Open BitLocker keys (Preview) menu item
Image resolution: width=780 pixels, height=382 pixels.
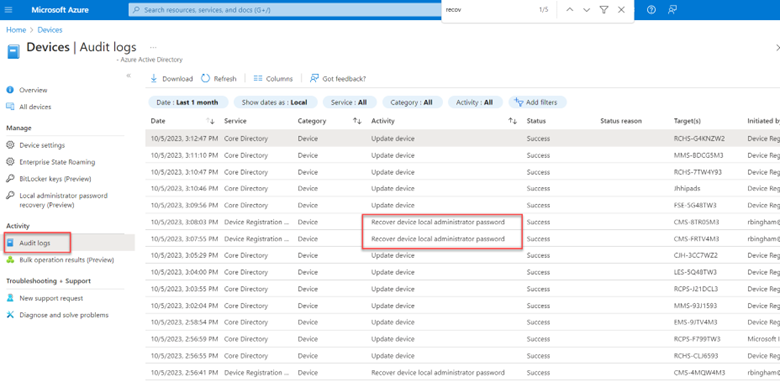[55, 179]
